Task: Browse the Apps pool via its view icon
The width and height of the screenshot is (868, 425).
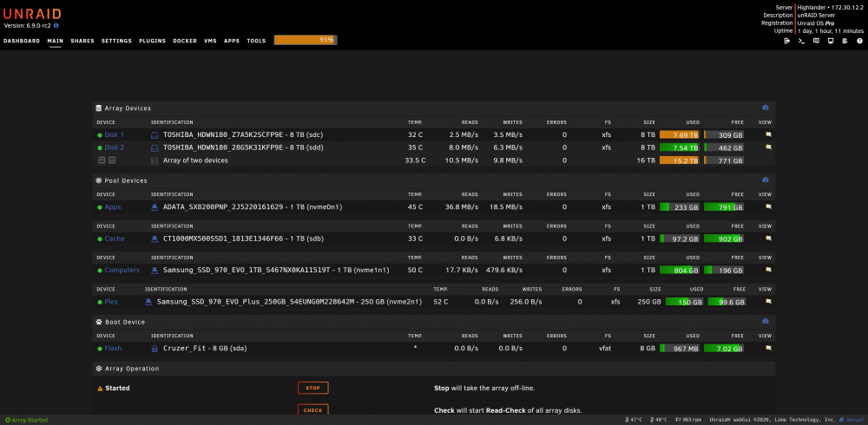Action: [x=768, y=207]
